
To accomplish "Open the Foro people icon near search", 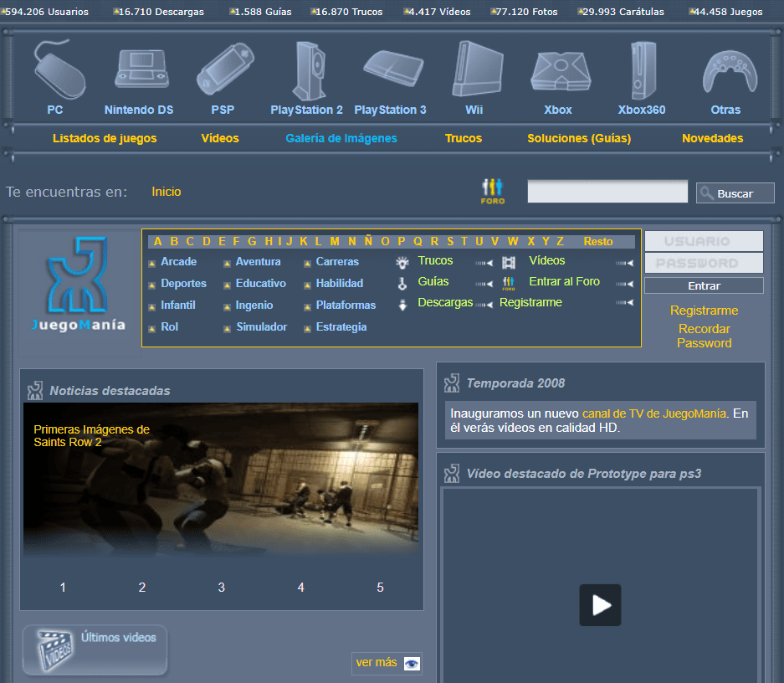I will tap(493, 191).
